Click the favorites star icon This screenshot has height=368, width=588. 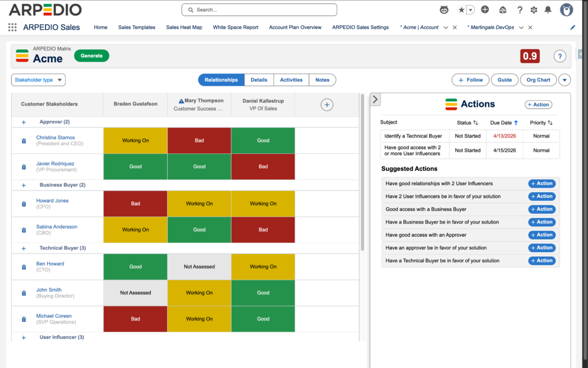(x=461, y=10)
